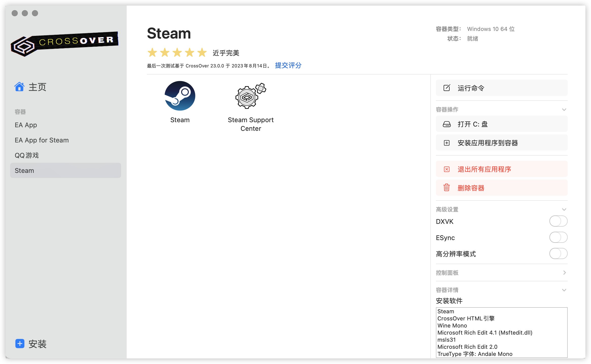
Task: Click the plus icon for 安装应用程序到容器
Action: click(x=447, y=143)
